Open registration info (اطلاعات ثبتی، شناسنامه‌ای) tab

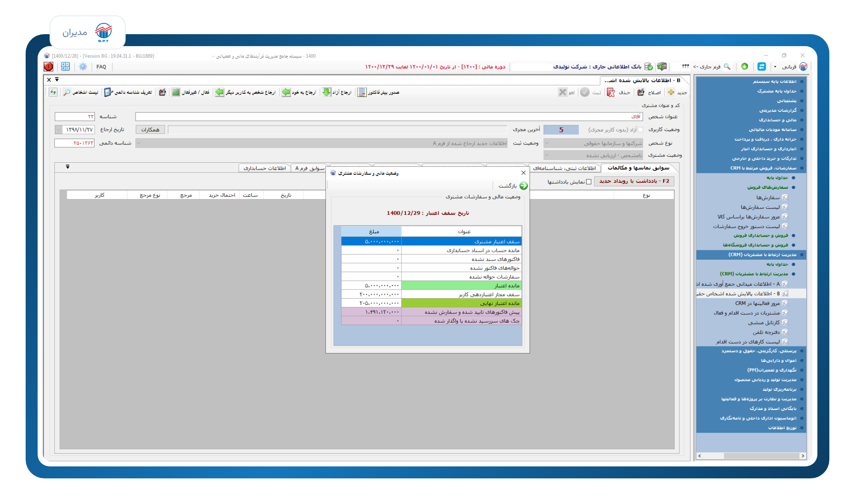coord(564,168)
